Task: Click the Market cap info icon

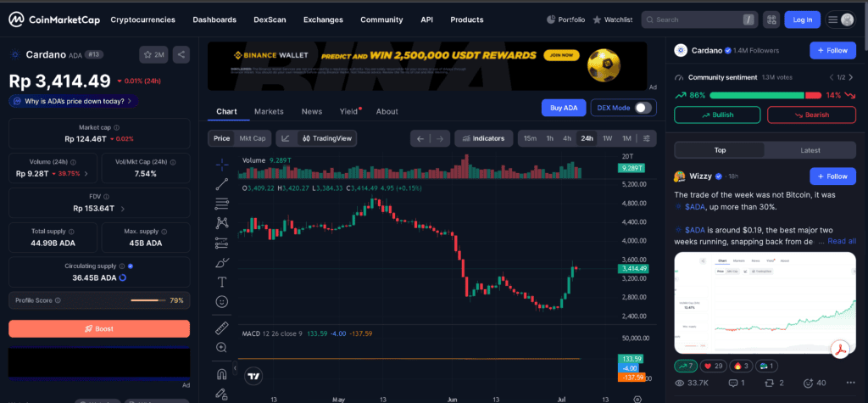Action: pyautogui.click(x=116, y=127)
